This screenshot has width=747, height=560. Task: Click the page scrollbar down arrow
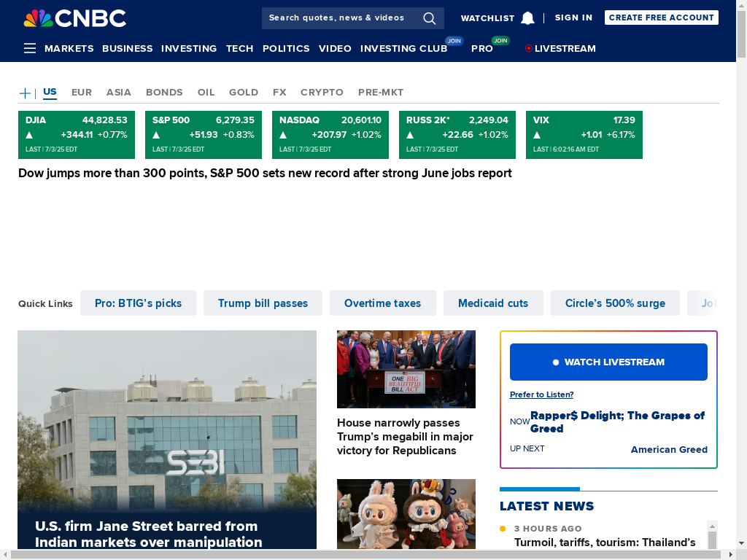[742, 543]
